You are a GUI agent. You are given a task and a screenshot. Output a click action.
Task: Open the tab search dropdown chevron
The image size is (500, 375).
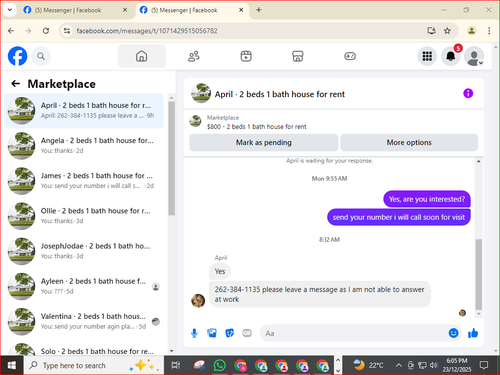tap(10, 10)
